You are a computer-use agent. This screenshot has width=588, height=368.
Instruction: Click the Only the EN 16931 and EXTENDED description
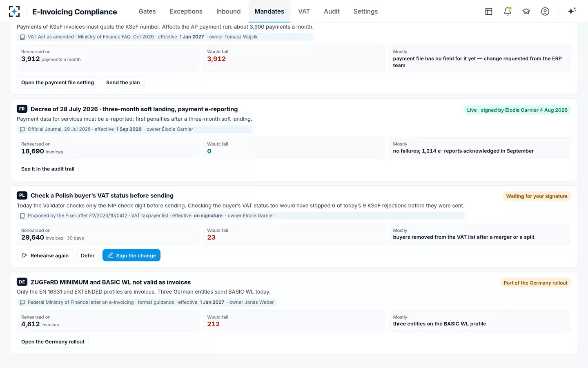pos(143,292)
